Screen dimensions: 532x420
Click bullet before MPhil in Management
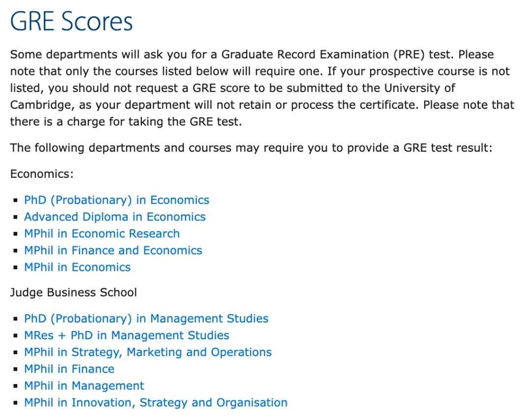pos(17,386)
